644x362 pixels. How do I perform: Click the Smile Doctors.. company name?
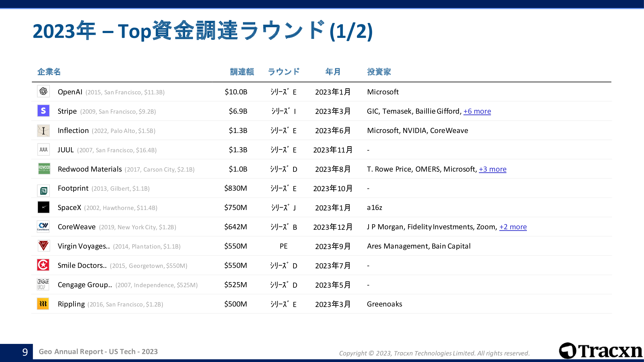click(82, 265)
